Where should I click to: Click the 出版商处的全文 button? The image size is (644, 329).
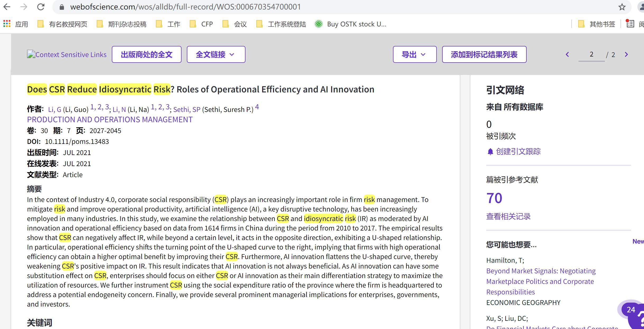pyautogui.click(x=146, y=55)
